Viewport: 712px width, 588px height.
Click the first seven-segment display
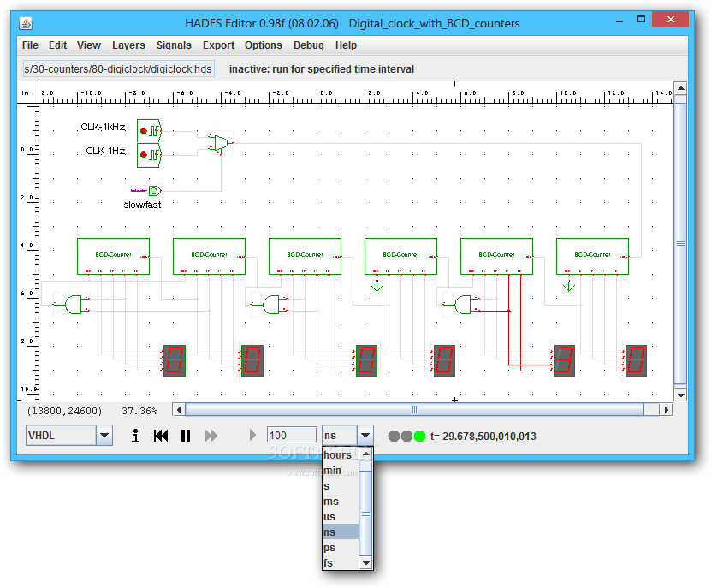point(174,361)
